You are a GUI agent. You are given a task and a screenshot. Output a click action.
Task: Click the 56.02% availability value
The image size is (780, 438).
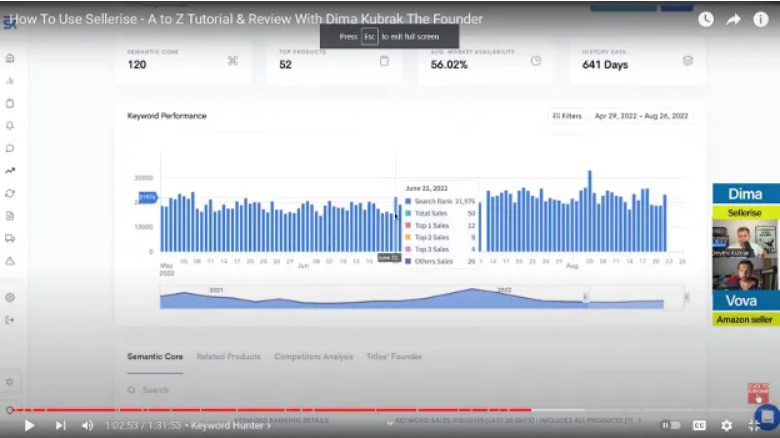(449, 65)
